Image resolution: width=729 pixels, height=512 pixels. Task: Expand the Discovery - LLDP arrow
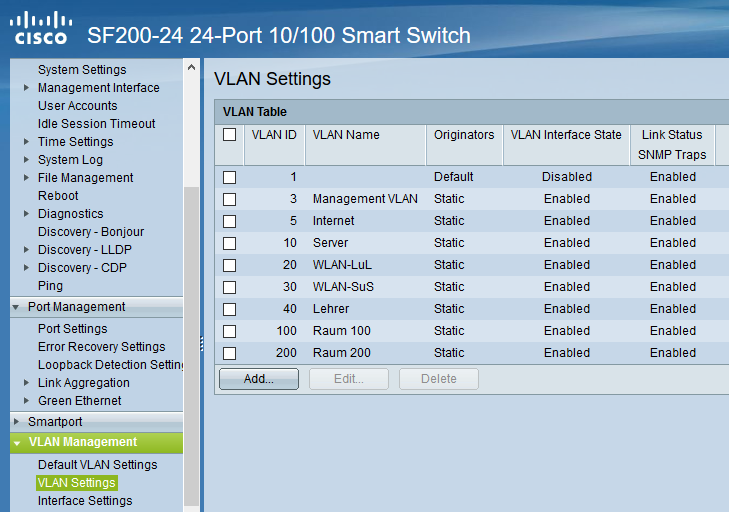(26, 250)
